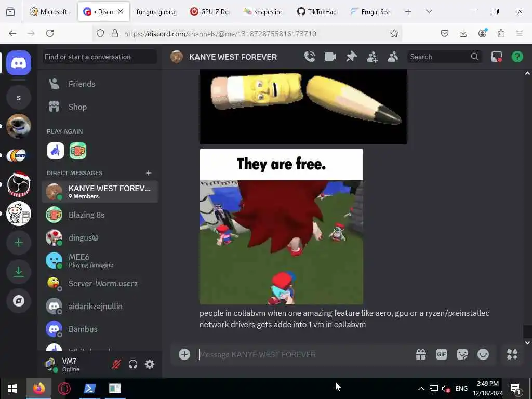Open the Apps launcher icon in message bar
The height and width of the screenshot is (399, 532).
[x=512, y=354]
